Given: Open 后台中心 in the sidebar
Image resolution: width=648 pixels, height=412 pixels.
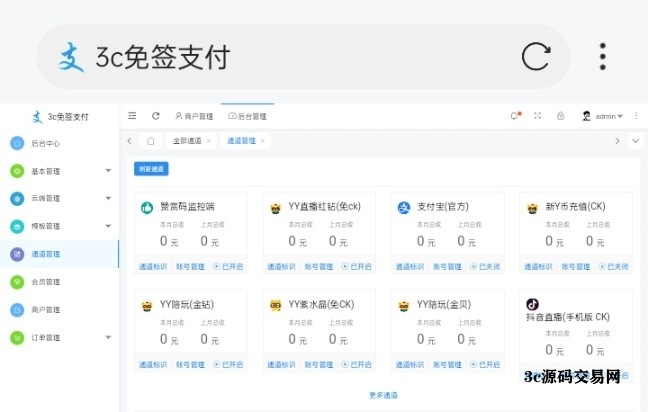Looking at the screenshot, I should 59,143.
